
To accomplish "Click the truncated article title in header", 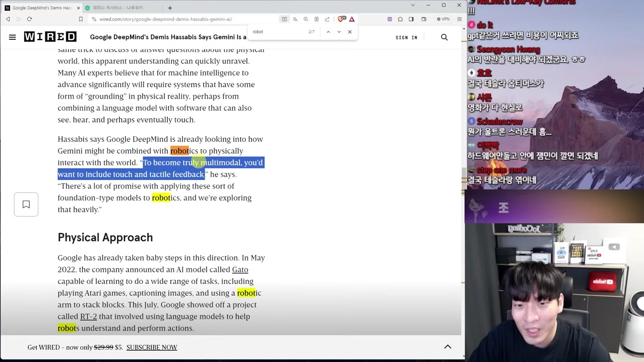I will 168,37.
